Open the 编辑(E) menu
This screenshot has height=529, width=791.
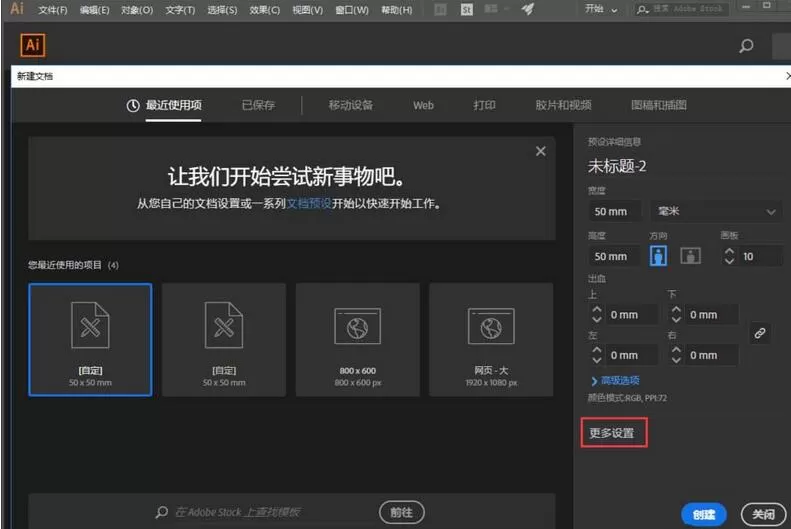94,10
